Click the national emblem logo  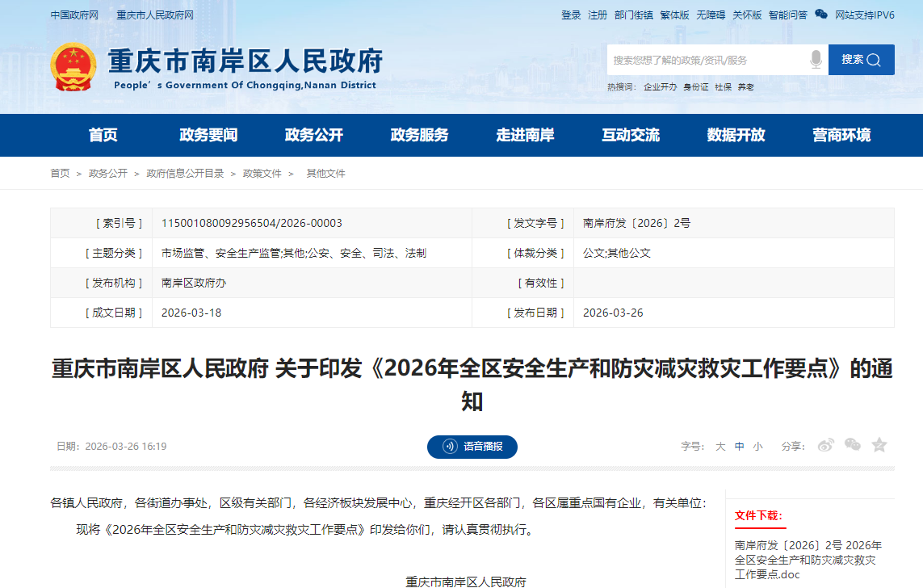pyautogui.click(x=73, y=68)
